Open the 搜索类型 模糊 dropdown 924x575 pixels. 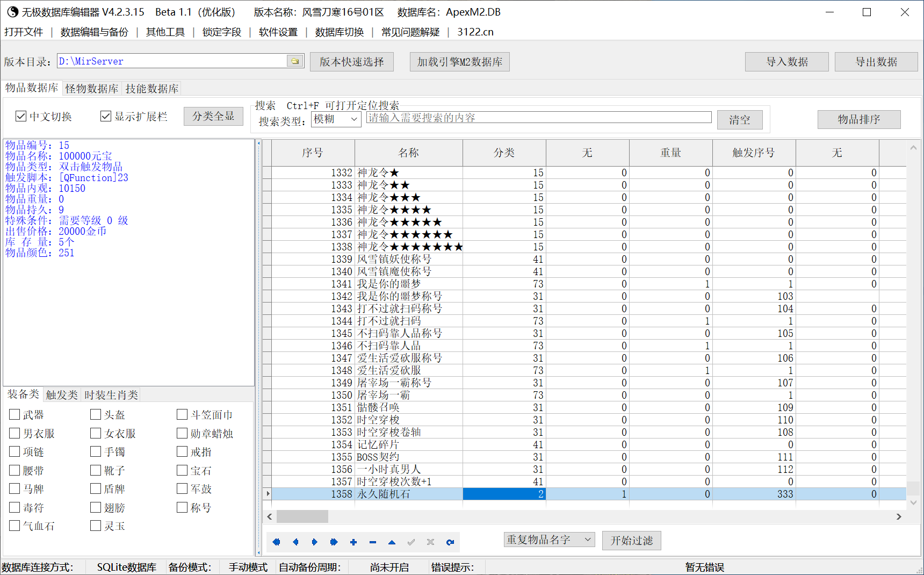pos(336,119)
